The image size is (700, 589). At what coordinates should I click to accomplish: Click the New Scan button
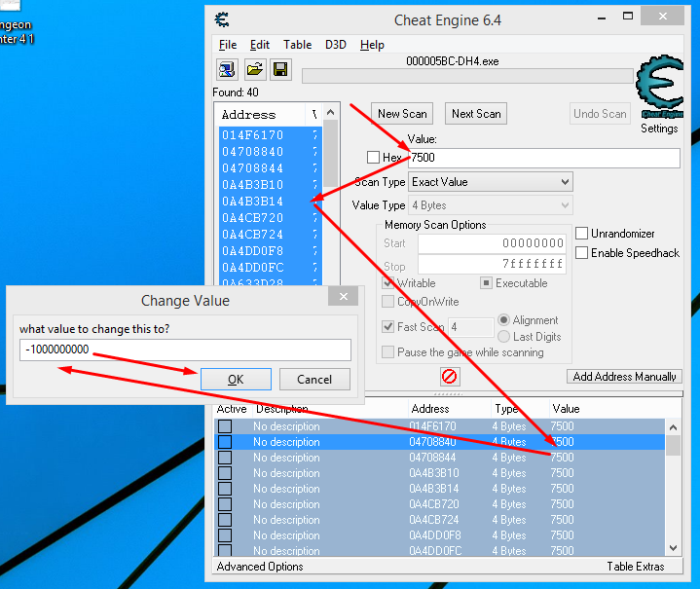pos(402,114)
